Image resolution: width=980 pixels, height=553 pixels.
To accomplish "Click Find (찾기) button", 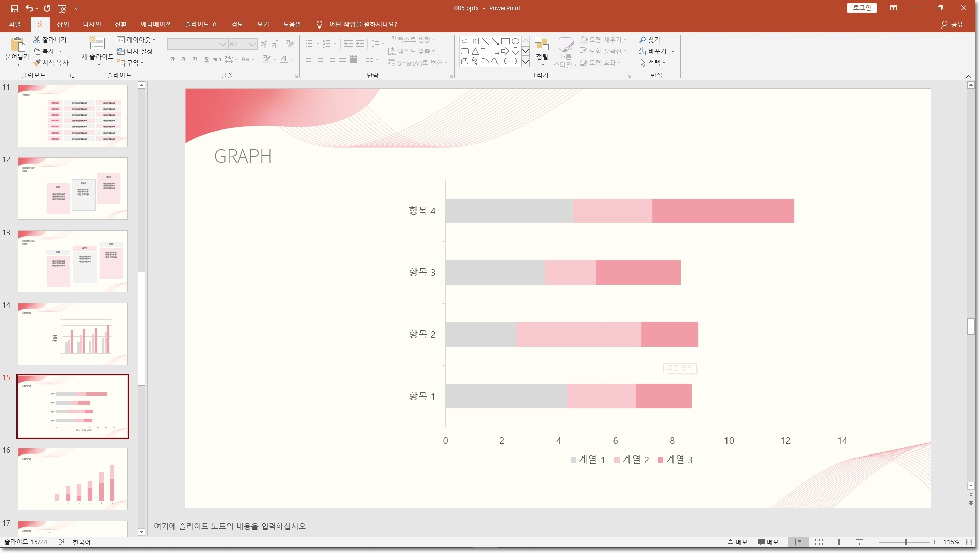I will click(x=650, y=39).
